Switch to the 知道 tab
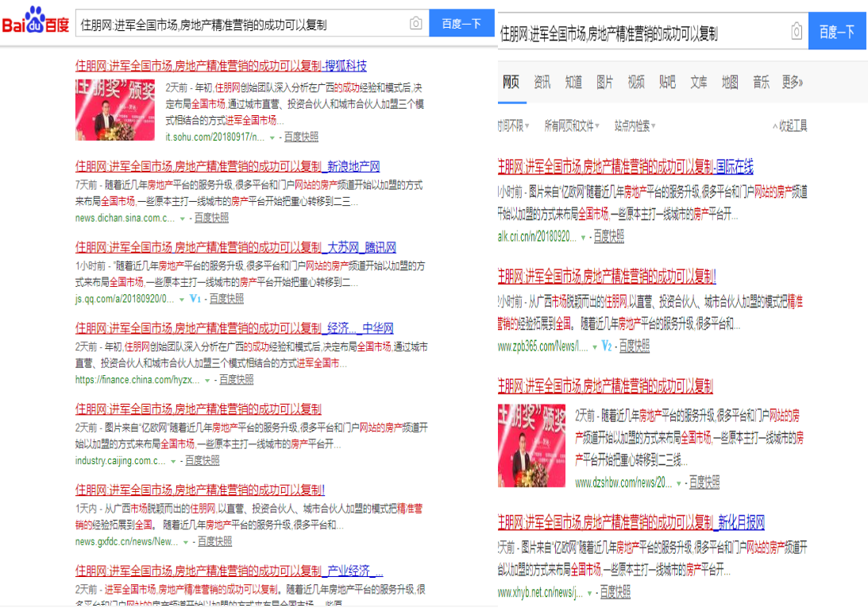This screenshot has width=868, height=608. 573,82
